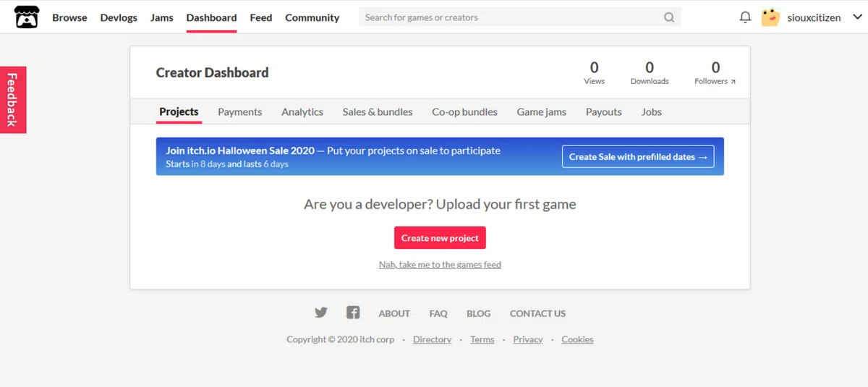The image size is (868, 387).
Task: Open the BLOG footer link
Action: [x=479, y=313]
